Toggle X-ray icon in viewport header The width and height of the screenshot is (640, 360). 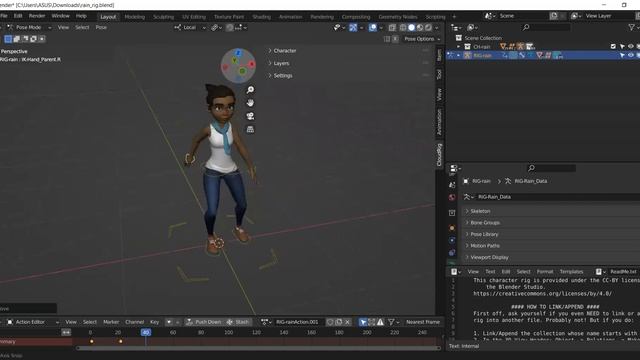click(392, 27)
